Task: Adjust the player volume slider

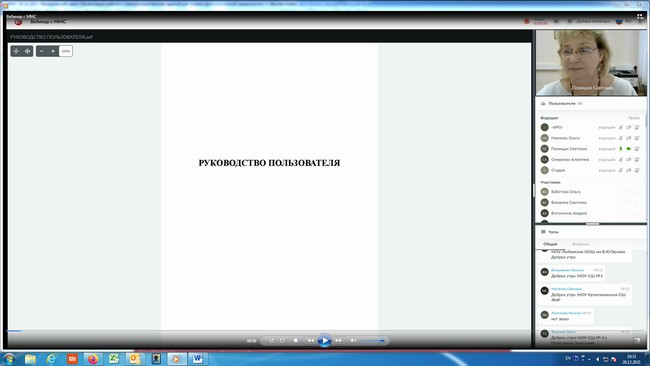Action: click(x=372, y=341)
